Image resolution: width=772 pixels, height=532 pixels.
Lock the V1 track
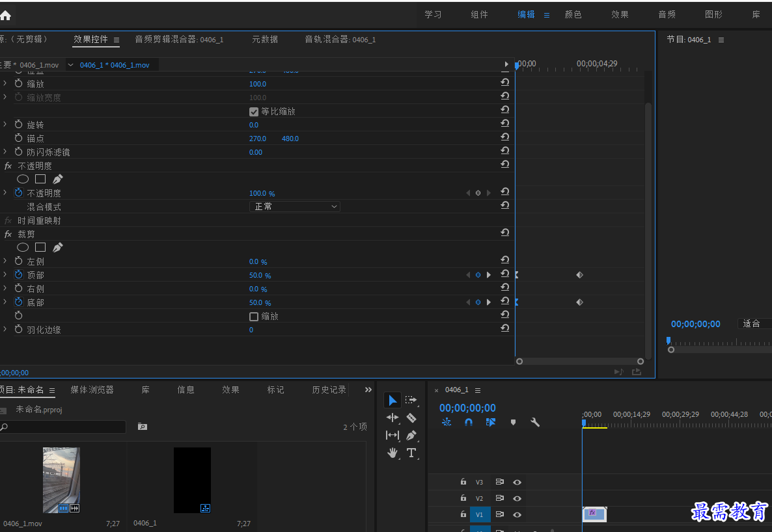point(463,514)
